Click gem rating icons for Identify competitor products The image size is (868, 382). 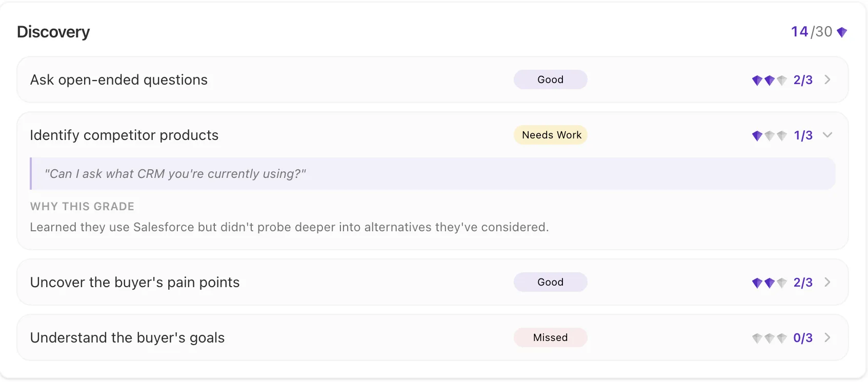(x=769, y=135)
